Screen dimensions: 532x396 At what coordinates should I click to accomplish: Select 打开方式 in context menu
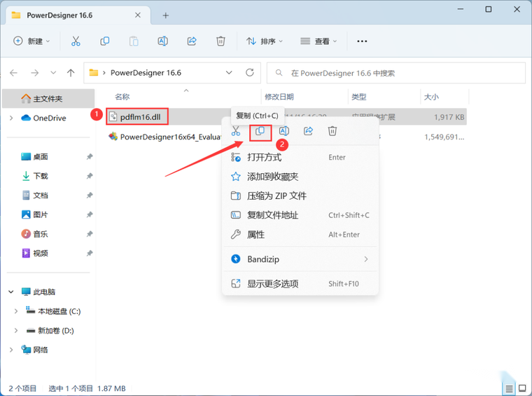(300, 157)
